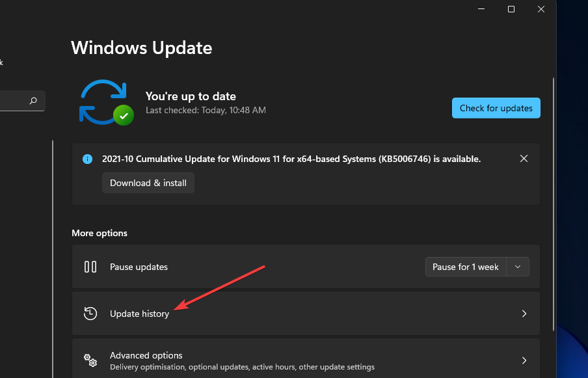Minimize the Settings window
The width and height of the screenshot is (588, 378).
point(481,9)
